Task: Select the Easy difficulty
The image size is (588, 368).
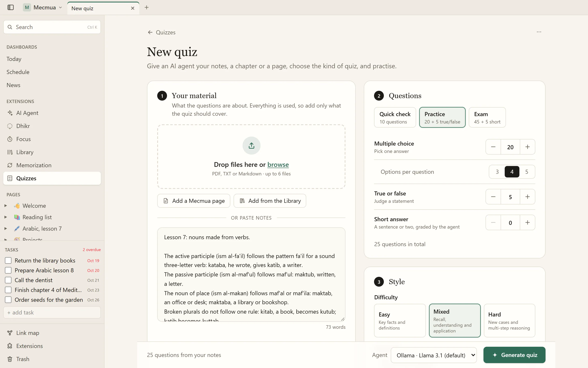Action: [x=400, y=321]
